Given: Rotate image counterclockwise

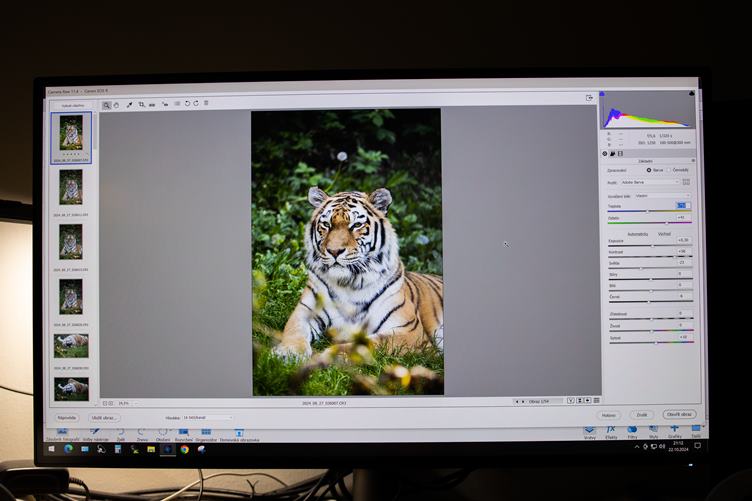Looking at the screenshot, I should [x=188, y=103].
